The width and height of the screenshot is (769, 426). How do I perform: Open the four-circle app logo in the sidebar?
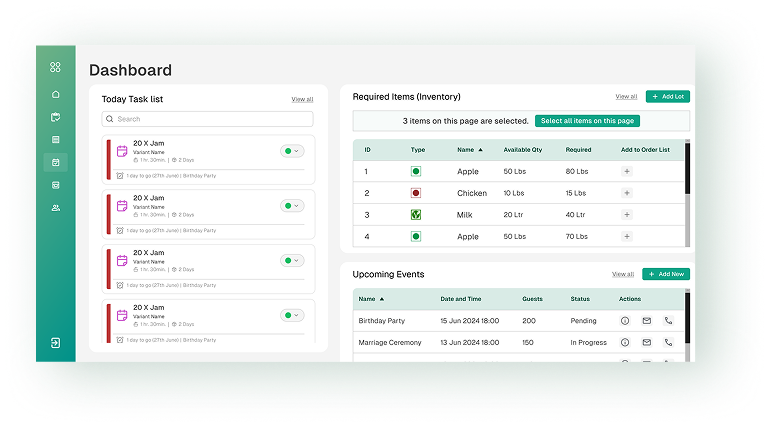click(x=56, y=67)
